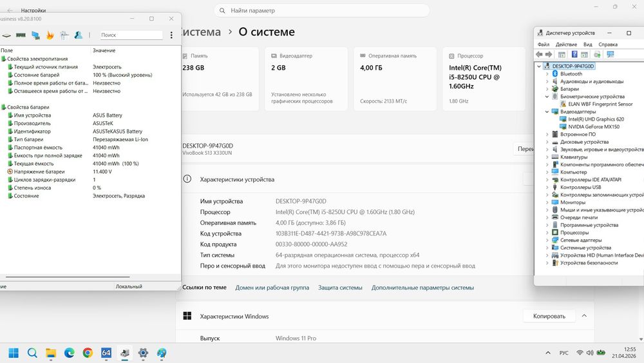Select Intel(R) UHD Graphics 620 device
The height and width of the screenshot is (363, 644).
click(x=596, y=119)
